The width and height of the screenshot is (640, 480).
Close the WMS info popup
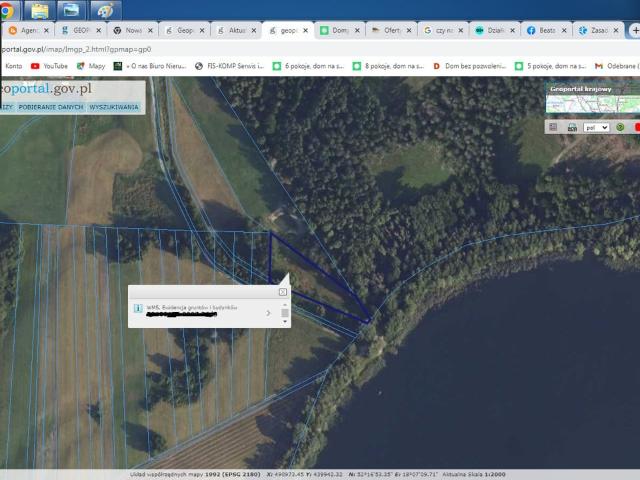[x=283, y=292]
